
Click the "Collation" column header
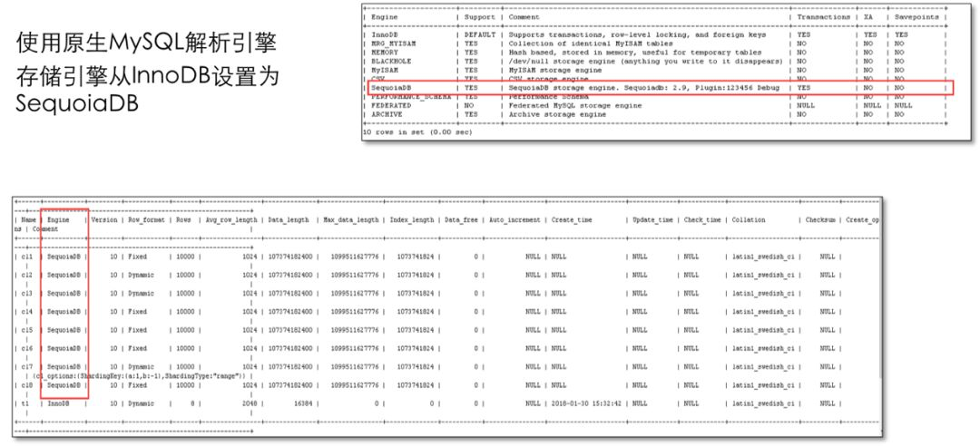[x=749, y=220]
